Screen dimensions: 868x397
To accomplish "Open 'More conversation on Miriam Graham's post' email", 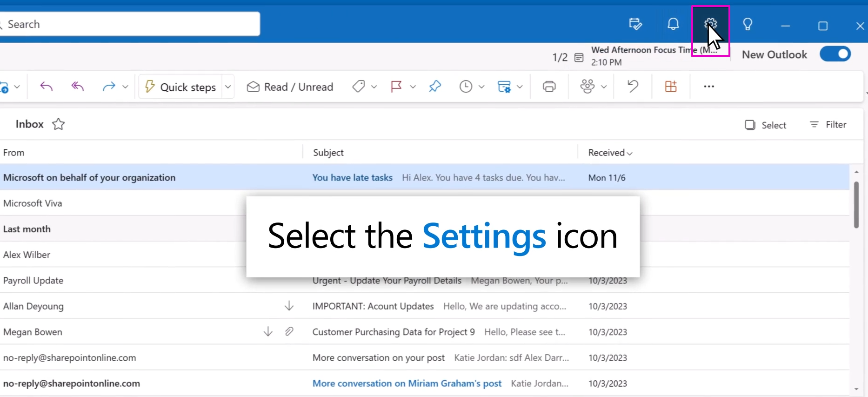I will click(424, 384).
